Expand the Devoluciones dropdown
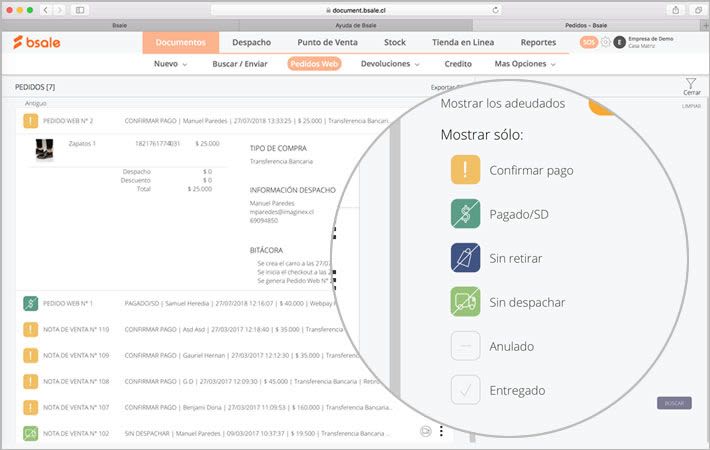This screenshot has height=450, width=710. (x=390, y=64)
